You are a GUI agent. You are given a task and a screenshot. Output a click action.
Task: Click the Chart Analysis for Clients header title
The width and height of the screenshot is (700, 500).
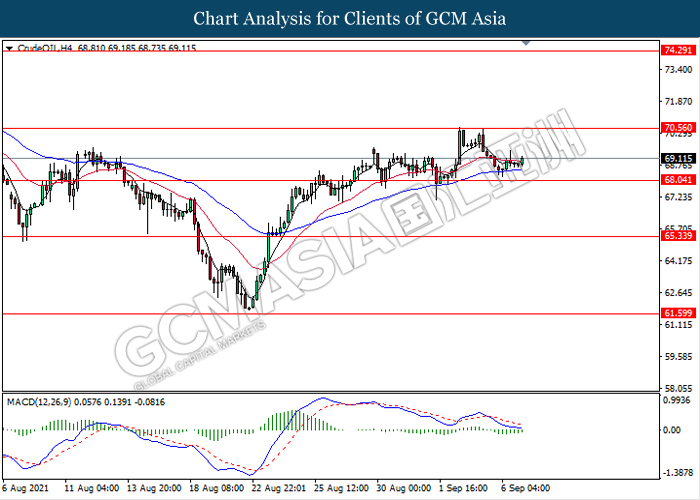point(350,19)
